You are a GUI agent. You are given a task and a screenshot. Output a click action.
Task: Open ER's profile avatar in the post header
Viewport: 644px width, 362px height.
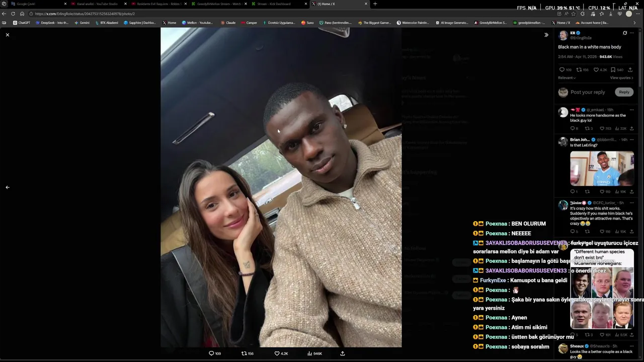click(x=563, y=35)
